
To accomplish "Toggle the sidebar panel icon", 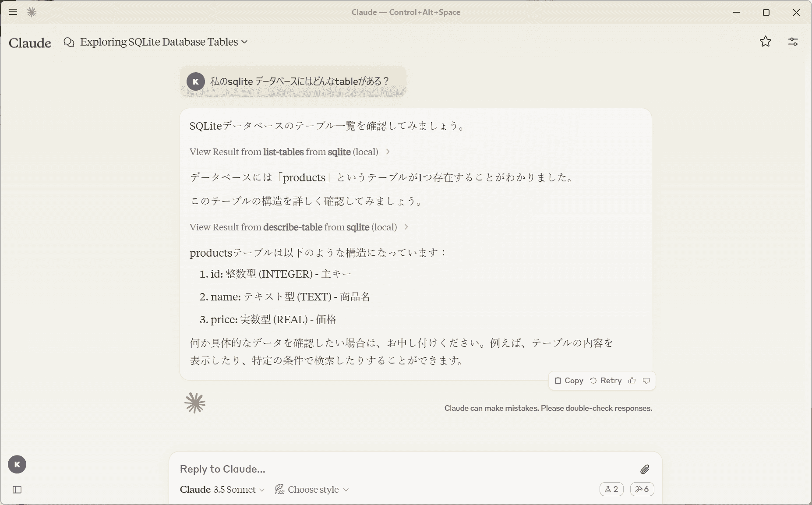I will pos(17,490).
